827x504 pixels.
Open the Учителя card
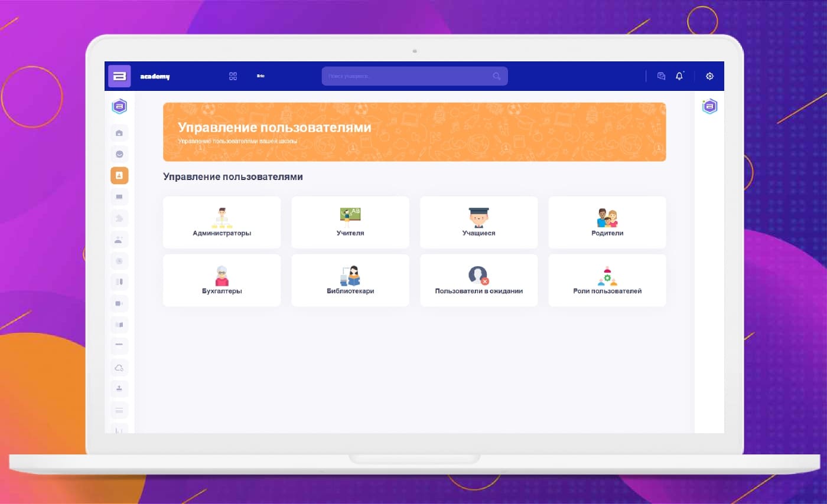tap(350, 222)
